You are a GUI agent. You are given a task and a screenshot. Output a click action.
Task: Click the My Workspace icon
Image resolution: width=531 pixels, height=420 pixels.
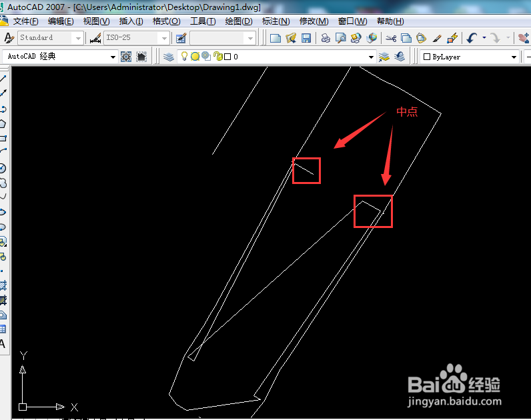(x=141, y=57)
